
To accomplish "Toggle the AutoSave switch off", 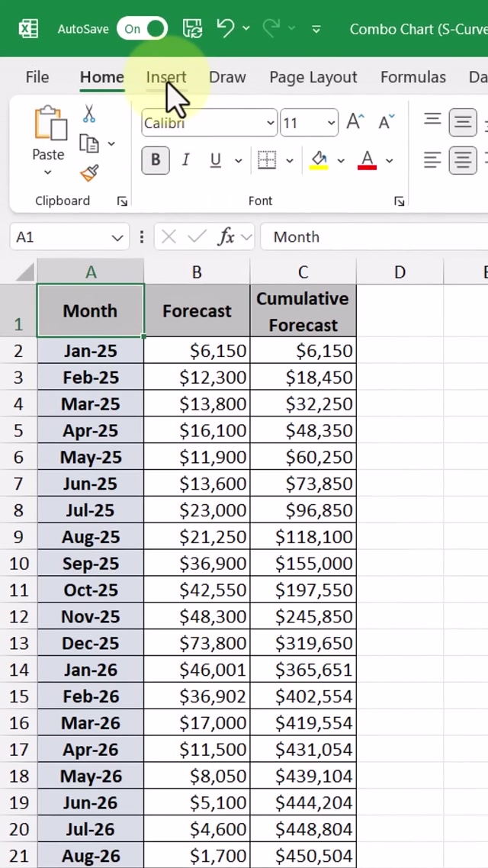I will click(x=143, y=29).
